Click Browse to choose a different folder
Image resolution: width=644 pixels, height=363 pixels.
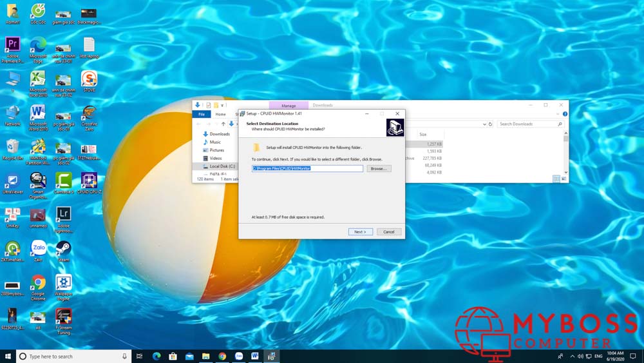coord(378,168)
